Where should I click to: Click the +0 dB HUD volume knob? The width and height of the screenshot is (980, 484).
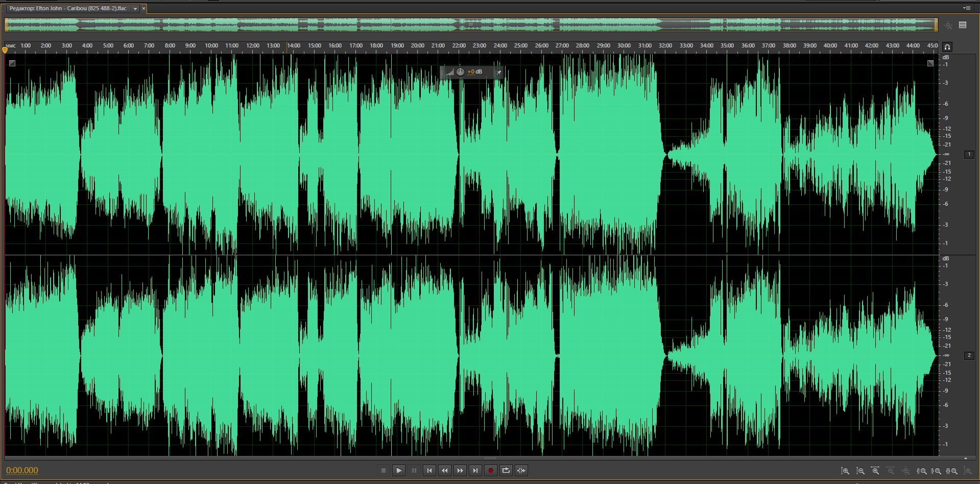coord(460,72)
